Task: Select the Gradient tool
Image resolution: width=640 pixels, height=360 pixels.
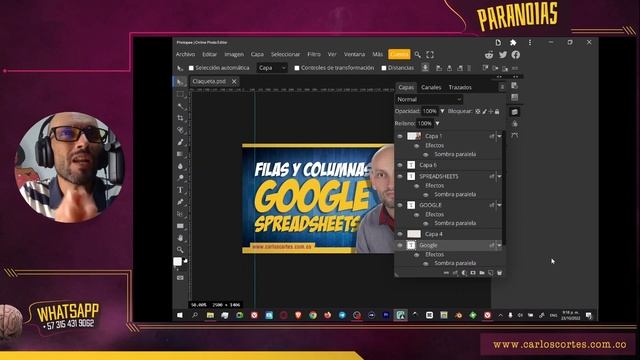Action: click(180, 154)
